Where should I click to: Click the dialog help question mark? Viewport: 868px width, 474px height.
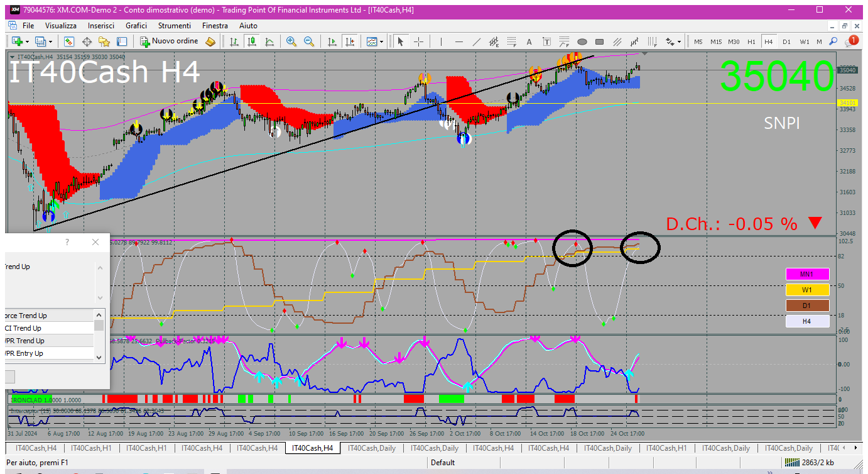click(67, 242)
